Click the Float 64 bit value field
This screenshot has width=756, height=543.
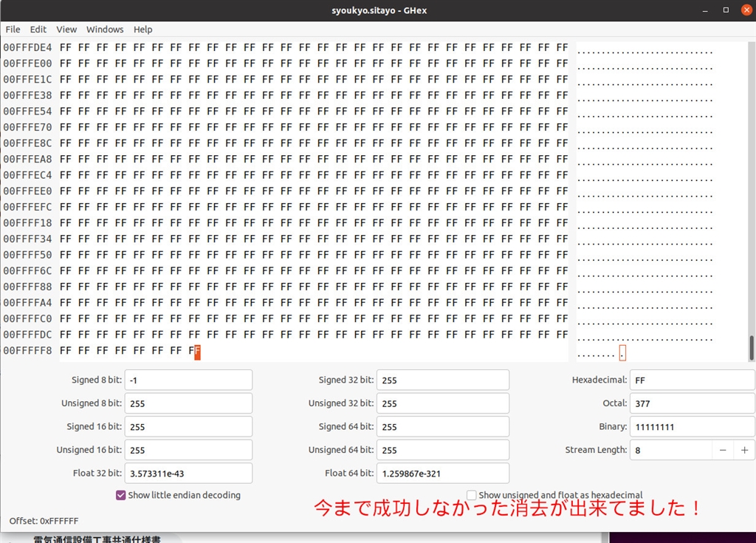tap(443, 473)
